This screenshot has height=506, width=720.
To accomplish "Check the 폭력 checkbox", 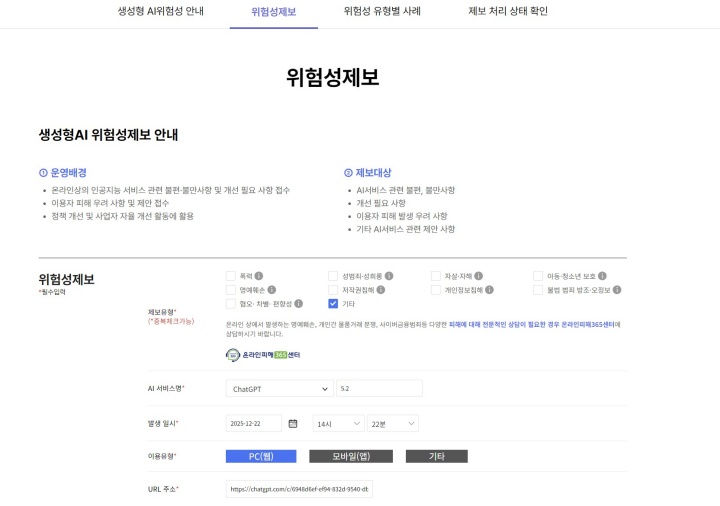I will 231,276.
